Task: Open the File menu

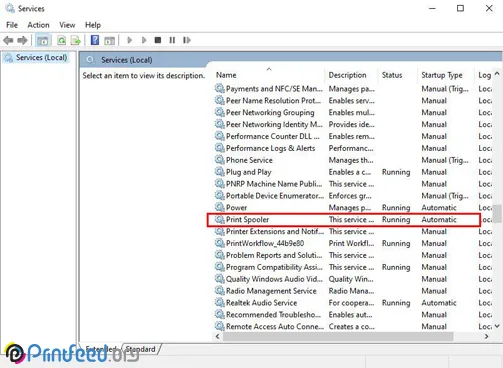Action: point(12,25)
